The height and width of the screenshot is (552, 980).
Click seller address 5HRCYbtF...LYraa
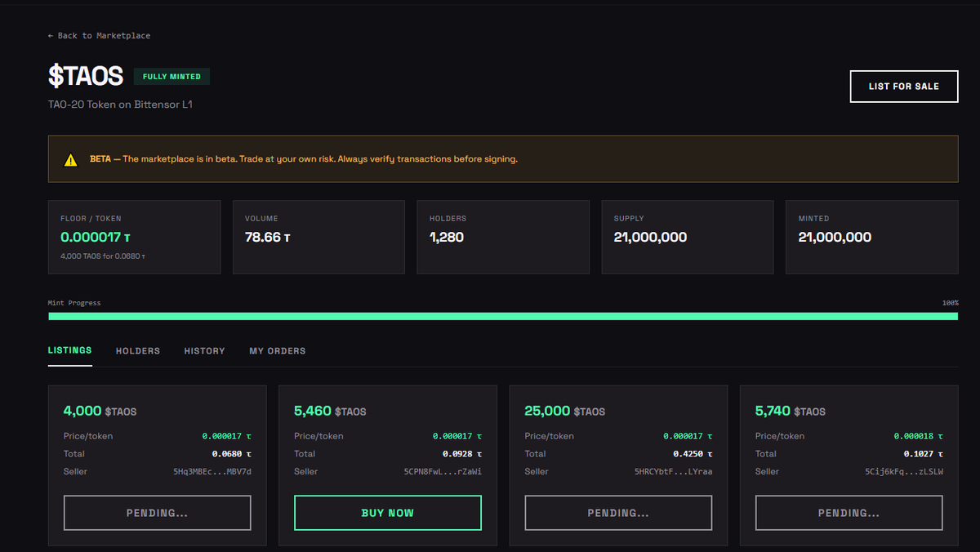[x=674, y=472]
